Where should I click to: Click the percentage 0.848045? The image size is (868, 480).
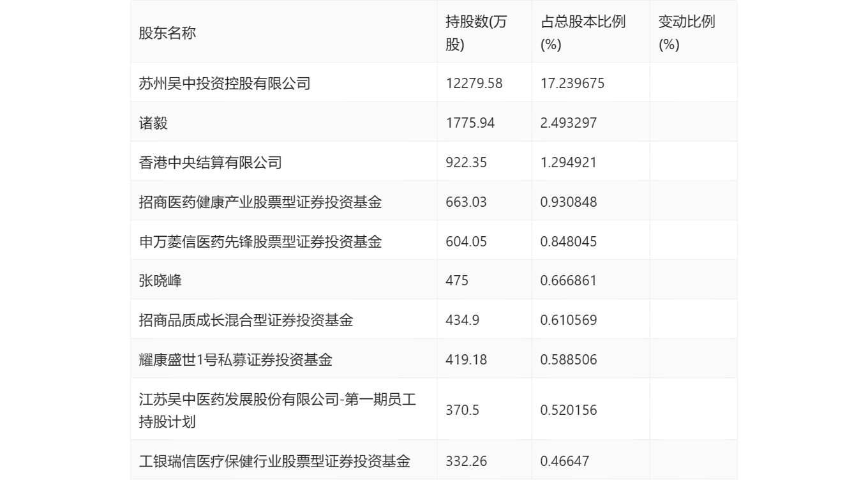(x=569, y=241)
